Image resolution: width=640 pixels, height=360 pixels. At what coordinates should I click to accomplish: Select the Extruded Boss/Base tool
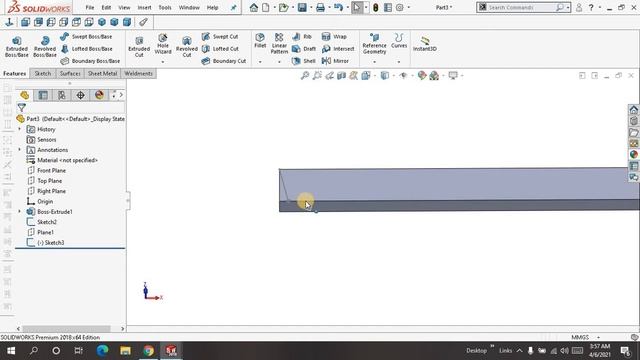[17, 46]
